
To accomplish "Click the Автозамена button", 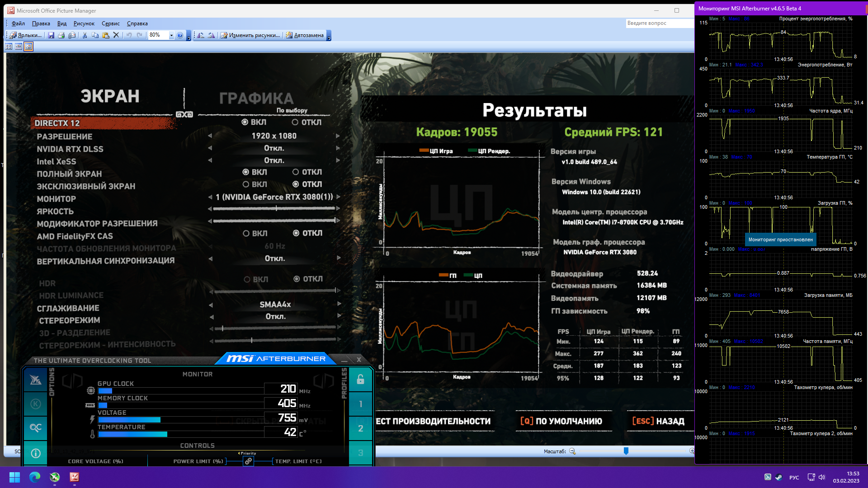I will pos(305,35).
